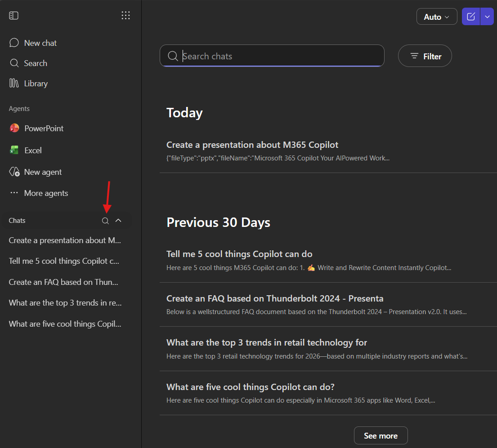Click preview 'Here are 5 cool things M365 Copilot'
The image size is (497, 448).
309,267
